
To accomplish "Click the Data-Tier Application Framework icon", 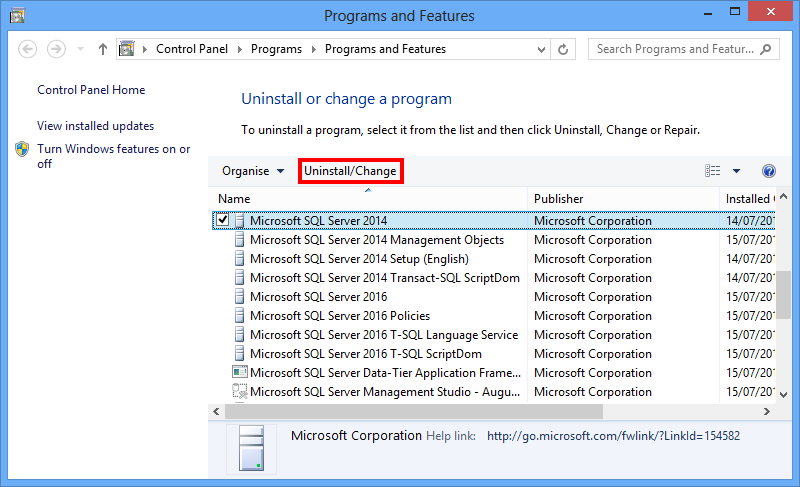I will coord(239,372).
